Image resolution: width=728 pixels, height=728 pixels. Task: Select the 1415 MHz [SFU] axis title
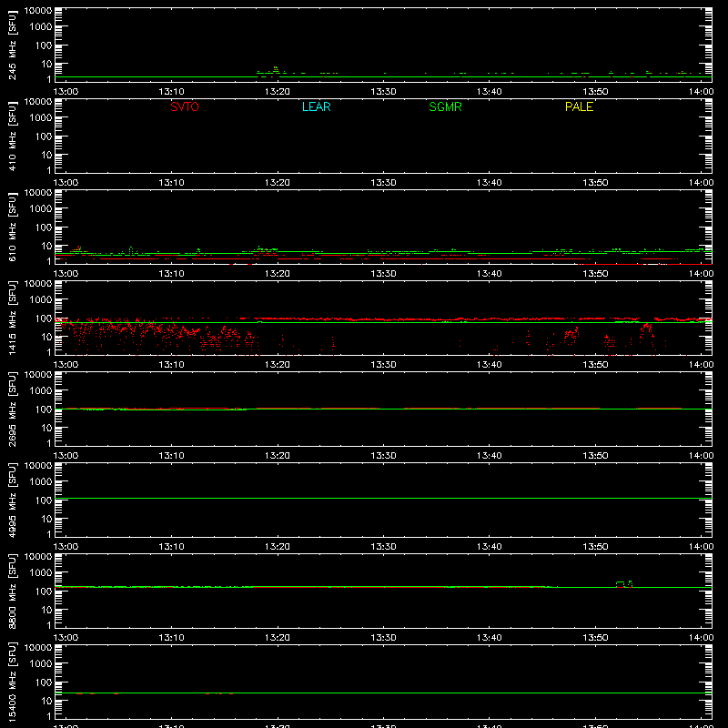click(x=12, y=318)
